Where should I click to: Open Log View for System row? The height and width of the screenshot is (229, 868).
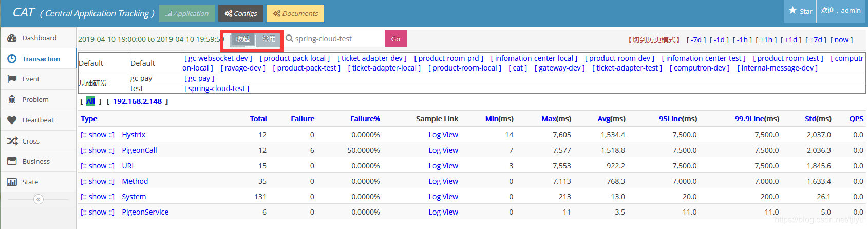[443, 197]
